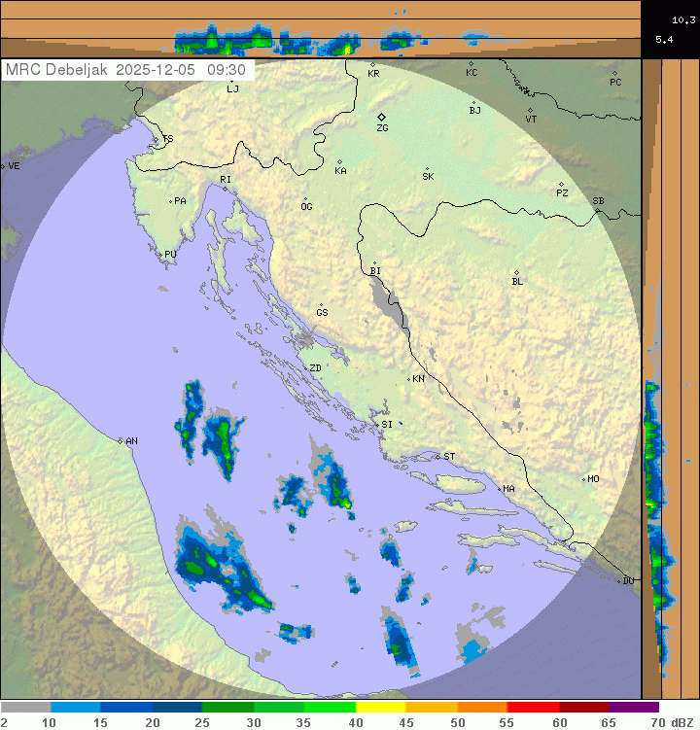Click the PU Pula city marker

pyautogui.click(x=160, y=255)
